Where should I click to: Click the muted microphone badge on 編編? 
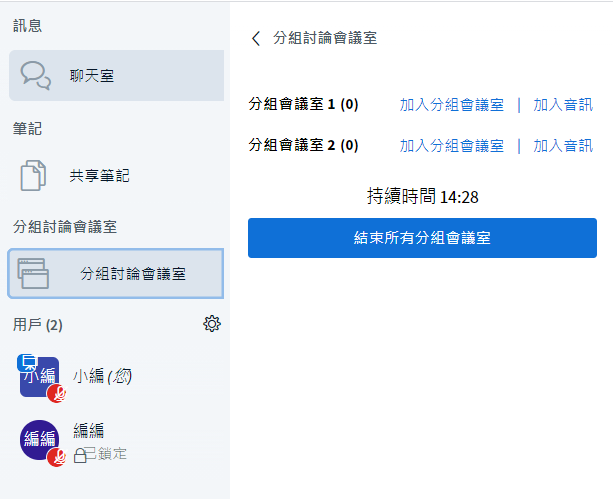pyautogui.click(x=57, y=457)
